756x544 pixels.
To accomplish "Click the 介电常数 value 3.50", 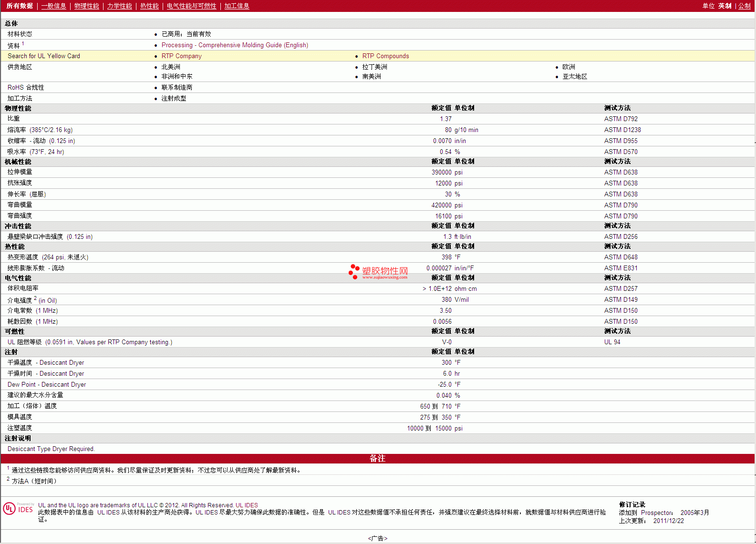I will (445, 311).
